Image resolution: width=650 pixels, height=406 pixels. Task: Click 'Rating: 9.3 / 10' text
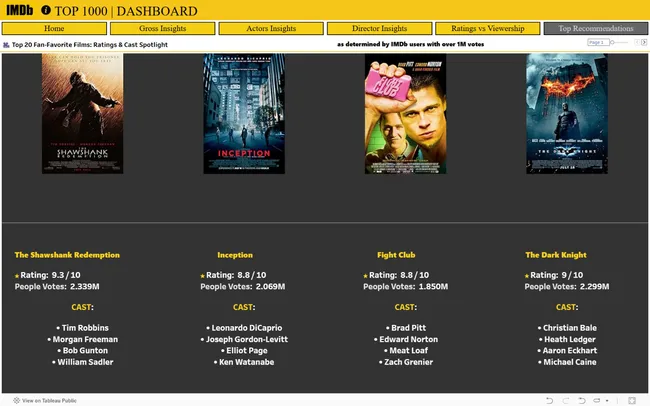[x=50, y=275]
